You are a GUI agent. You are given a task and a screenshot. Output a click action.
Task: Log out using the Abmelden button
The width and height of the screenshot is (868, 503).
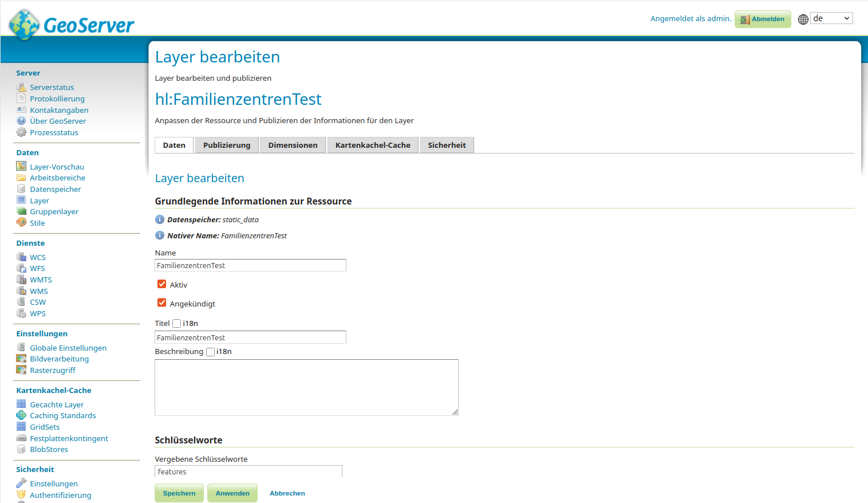click(x=762, y=19)
